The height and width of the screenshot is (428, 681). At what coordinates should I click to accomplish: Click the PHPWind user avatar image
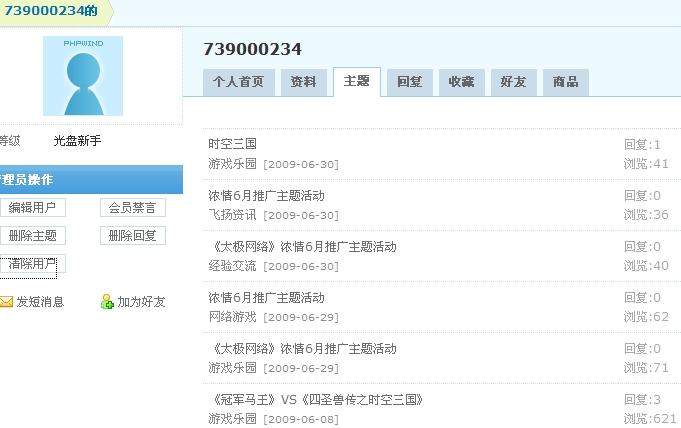click(x=83, y=76)
